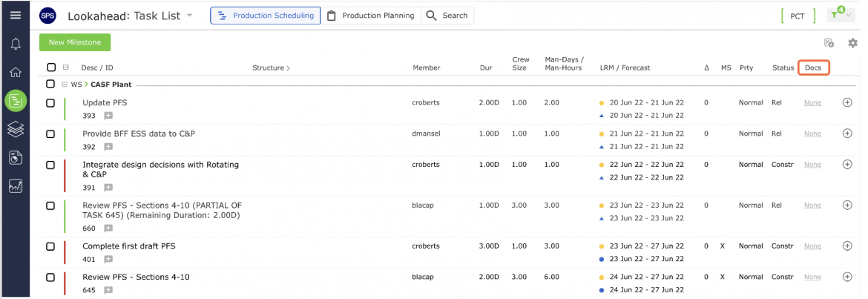
Task: Add comment on task 660
Action: click(x=108, y=229)
